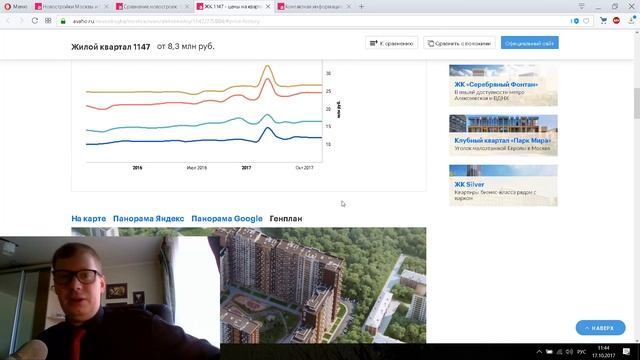The image size is (640, 360).
Task: Click the 'Жилой квартал 1147' heading
Action: (x=111, y=47)
